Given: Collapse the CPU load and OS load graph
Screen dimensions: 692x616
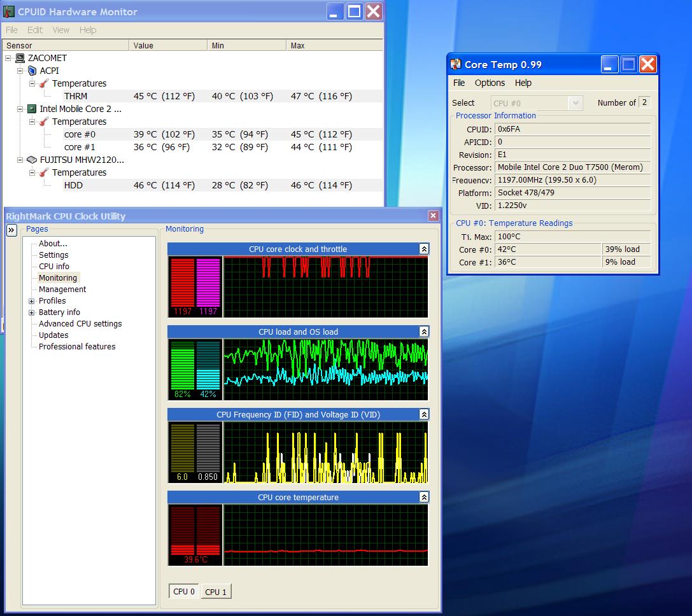Looking at the screenshot, I should 424,332.
